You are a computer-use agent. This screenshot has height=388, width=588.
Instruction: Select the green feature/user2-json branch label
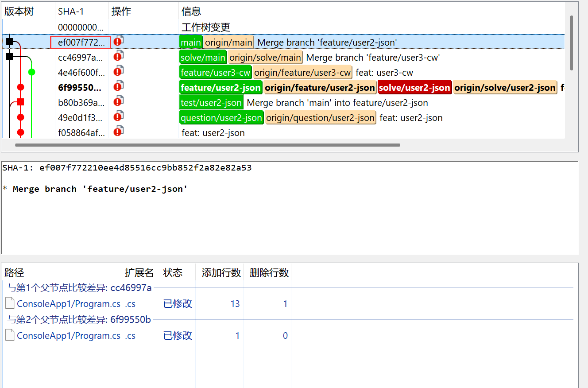click(x=221, y=88)
